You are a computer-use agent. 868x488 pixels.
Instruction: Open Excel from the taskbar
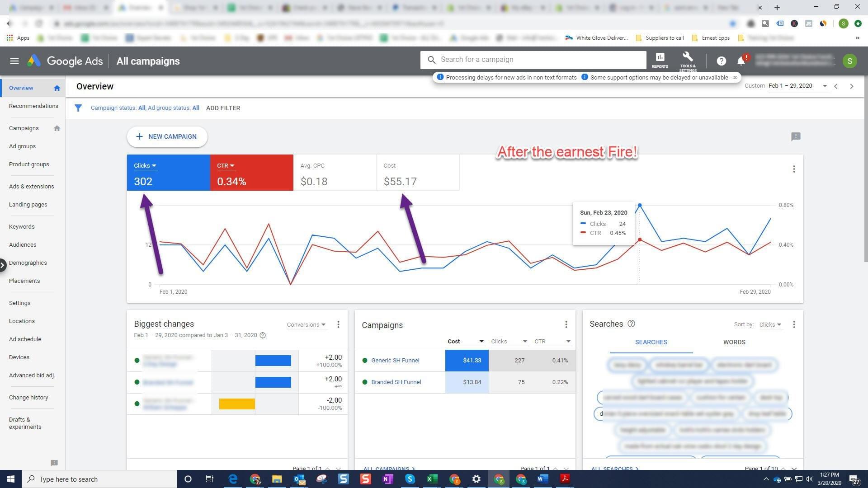(x=432, y=479)
